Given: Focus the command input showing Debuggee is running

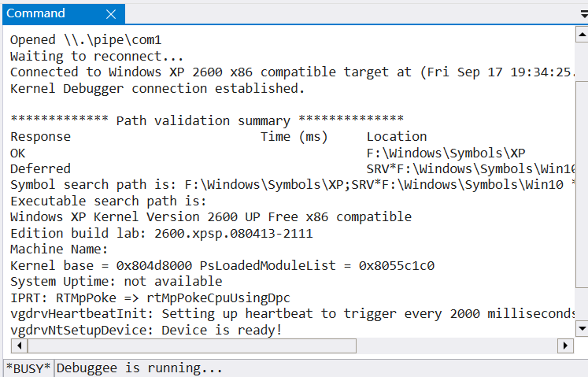Looking at the screenshot, I should [321, 368].
